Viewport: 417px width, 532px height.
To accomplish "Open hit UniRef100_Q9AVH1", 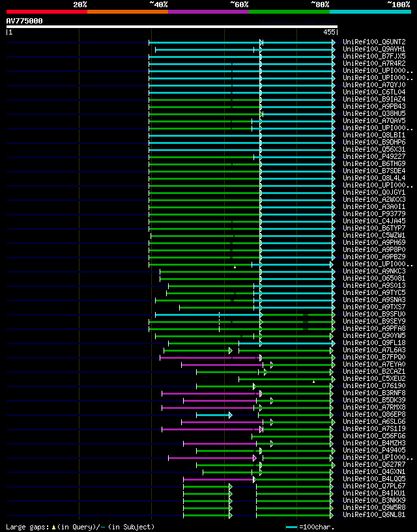I will click(x=374, y=49).
